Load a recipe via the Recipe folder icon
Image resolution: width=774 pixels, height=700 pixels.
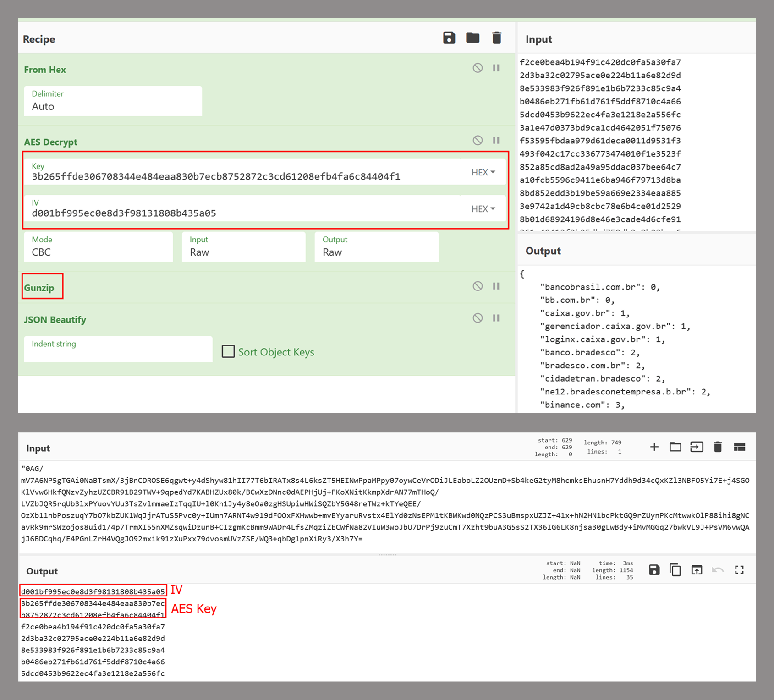[x=472, y=38]
